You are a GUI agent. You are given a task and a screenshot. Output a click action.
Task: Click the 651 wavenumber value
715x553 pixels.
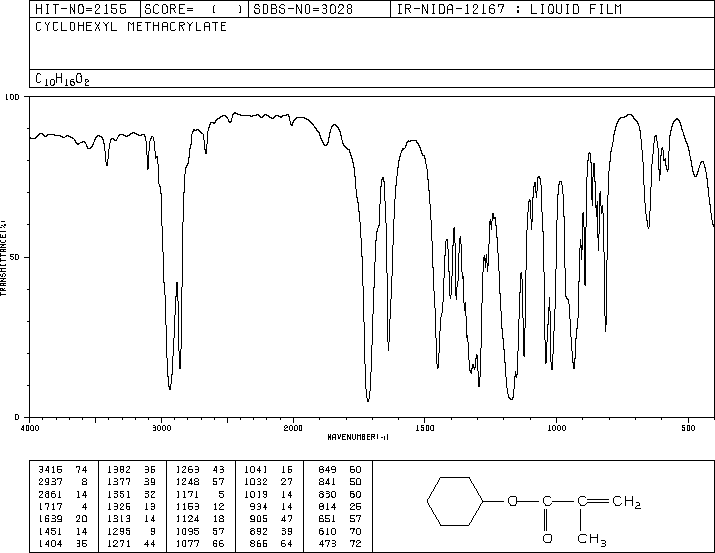327,519
